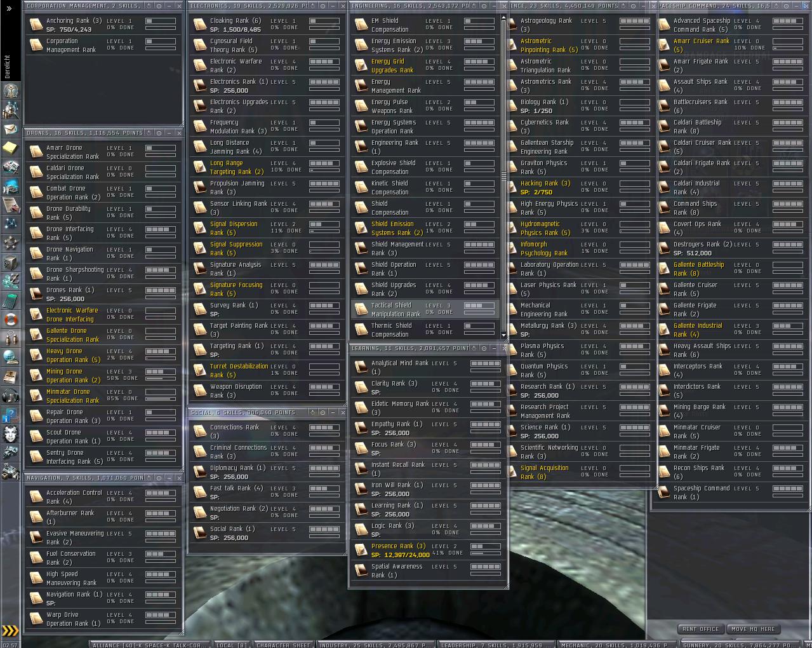
Task: Open the Local [8] channel tab
Action: pyautogui.click(x=232, y=644)
